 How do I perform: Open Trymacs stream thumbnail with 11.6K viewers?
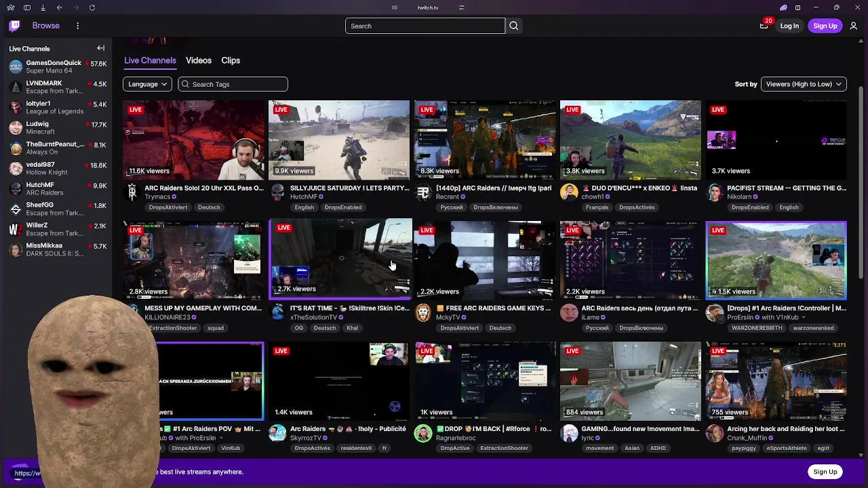pos(194,140)
